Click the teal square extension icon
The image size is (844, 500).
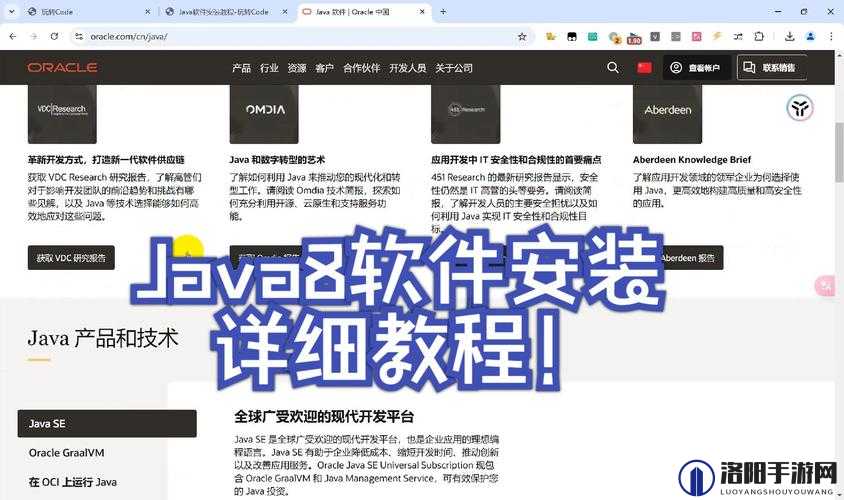coord(593,37)
